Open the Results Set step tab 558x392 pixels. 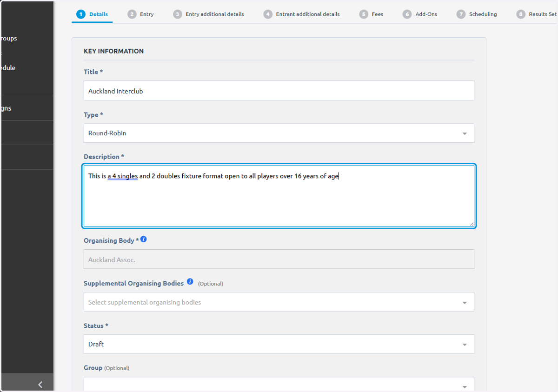tap(537, 14)
